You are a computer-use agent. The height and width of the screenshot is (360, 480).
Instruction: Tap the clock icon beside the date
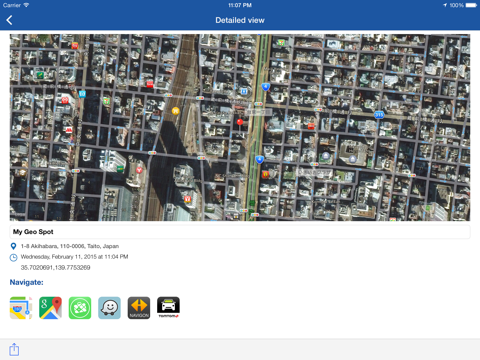coord(13,257)
